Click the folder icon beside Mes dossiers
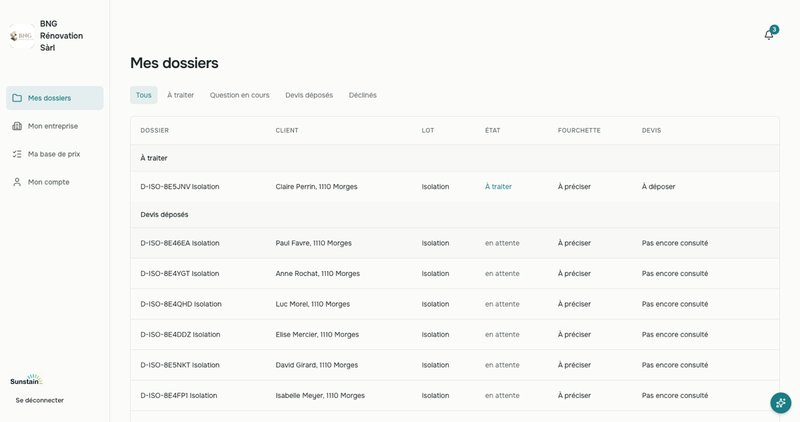800x422 pixels. (x=17, y=98)
